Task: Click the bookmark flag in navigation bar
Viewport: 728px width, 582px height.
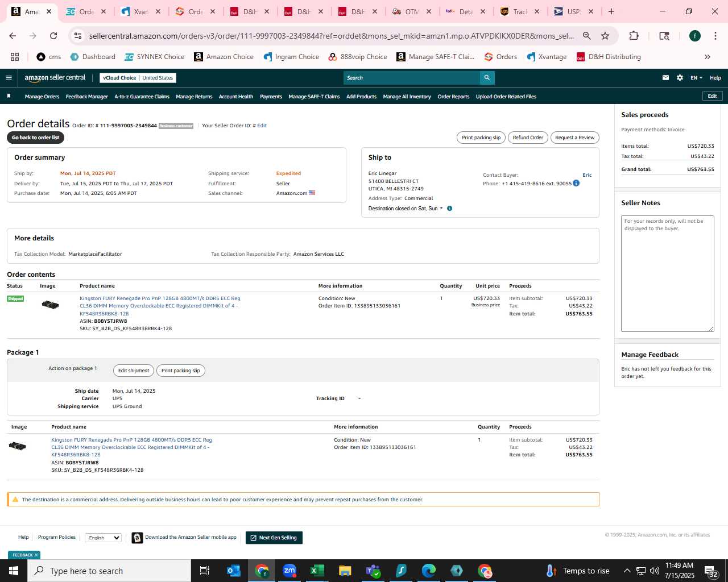Action: pos(9,96)
